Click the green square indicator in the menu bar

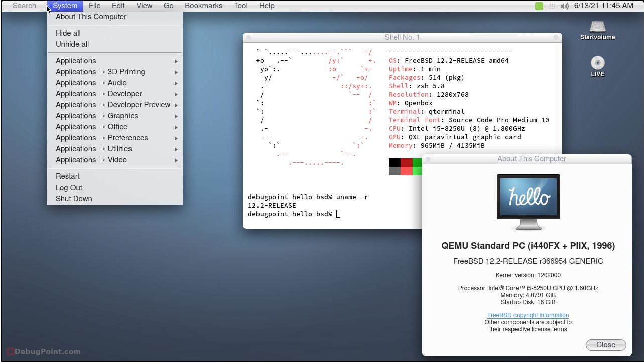click(x=539, y=6)
